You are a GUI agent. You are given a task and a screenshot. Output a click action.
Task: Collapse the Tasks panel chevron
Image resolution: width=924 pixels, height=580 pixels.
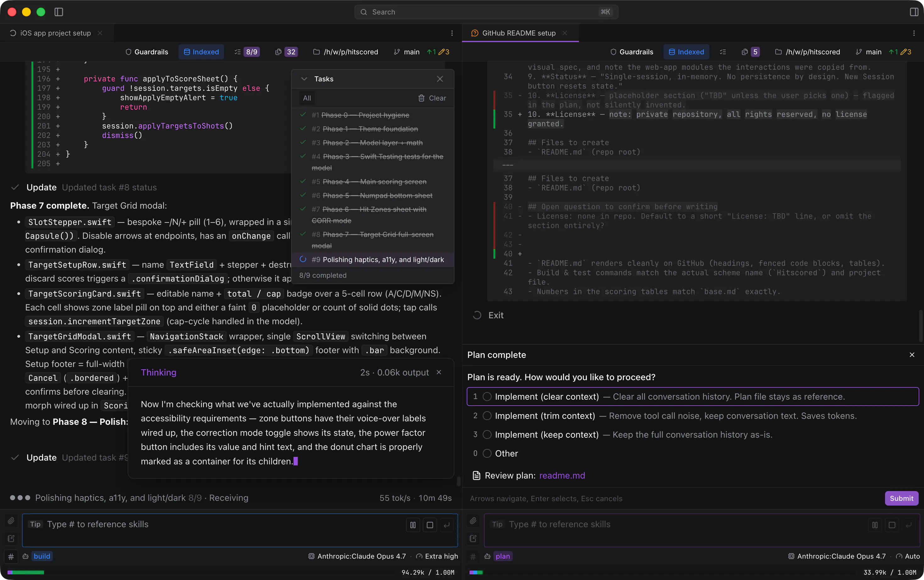[304, 79]
